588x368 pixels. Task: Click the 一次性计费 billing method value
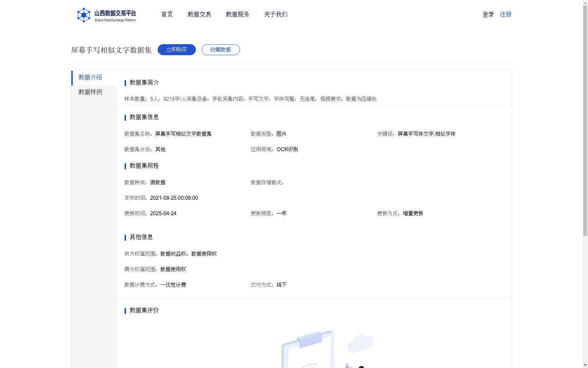173,285
